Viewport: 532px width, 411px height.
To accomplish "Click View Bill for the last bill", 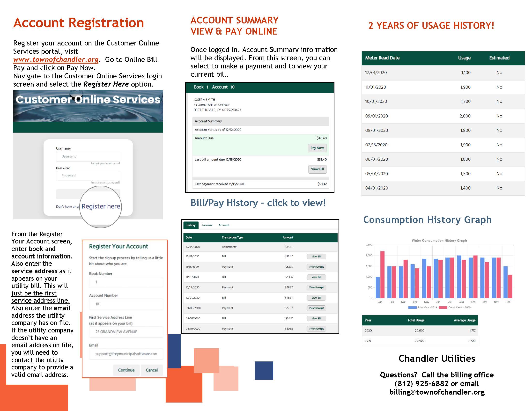I will click(317, 169).
